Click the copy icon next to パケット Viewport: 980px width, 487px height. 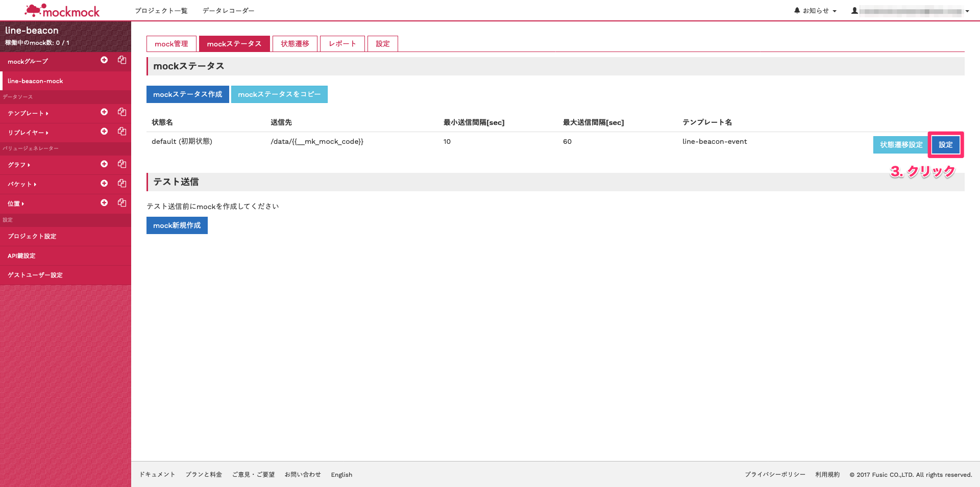click(x=121, y=183)
